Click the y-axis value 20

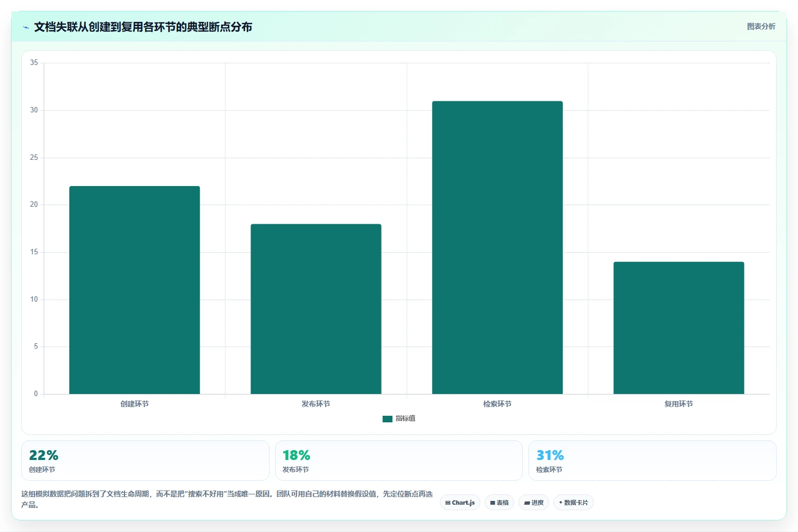point(34,205)
